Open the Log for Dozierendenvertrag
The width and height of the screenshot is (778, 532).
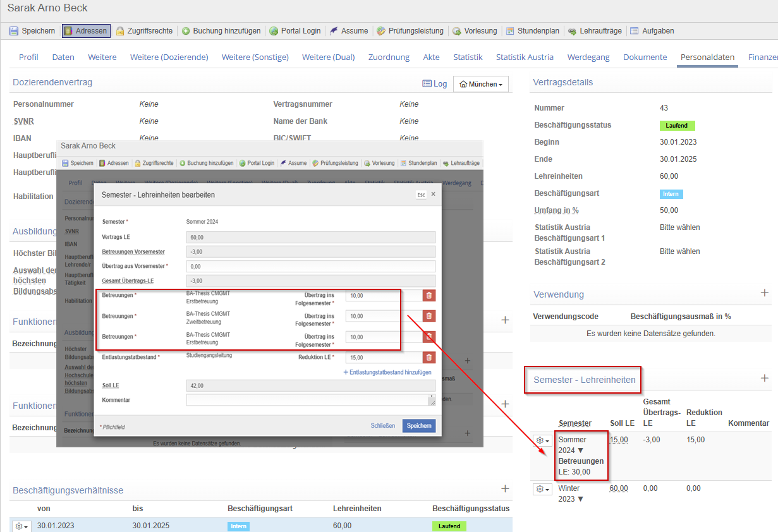[434, 84]
